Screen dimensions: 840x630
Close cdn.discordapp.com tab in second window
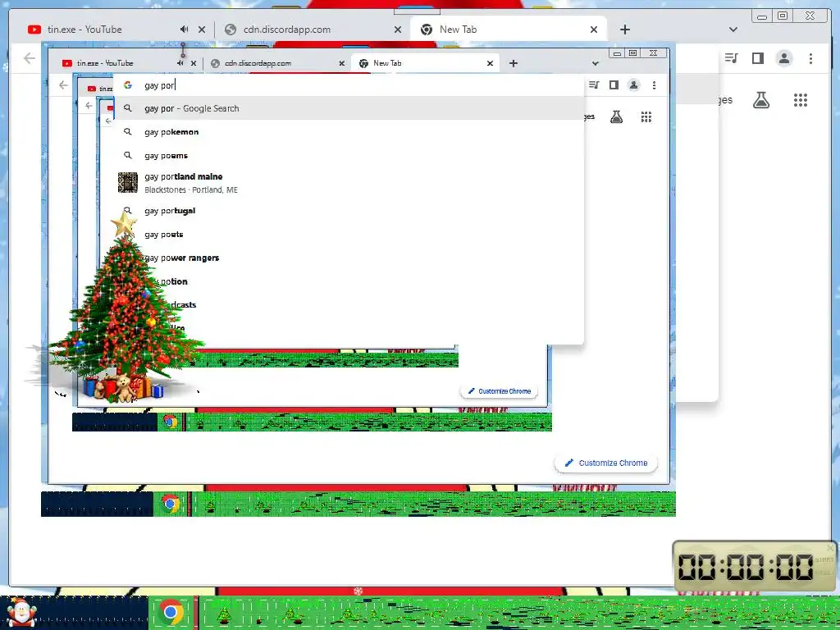342,63
